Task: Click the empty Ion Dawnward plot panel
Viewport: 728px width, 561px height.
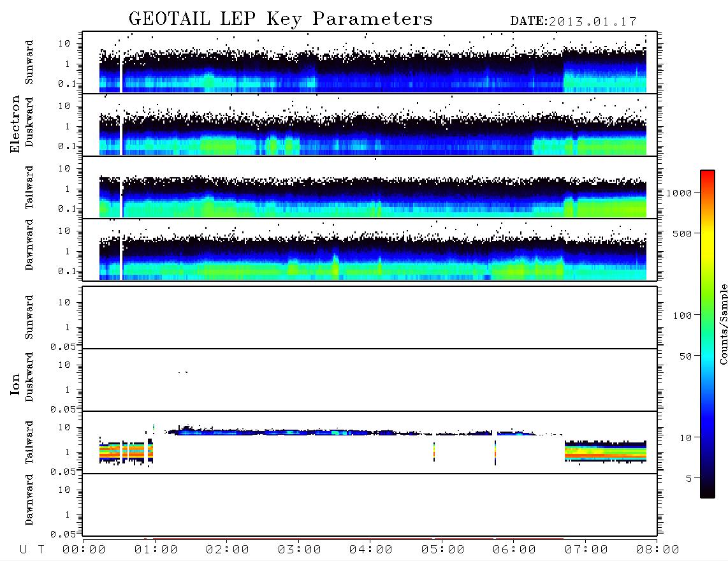Action: point(370,505)
